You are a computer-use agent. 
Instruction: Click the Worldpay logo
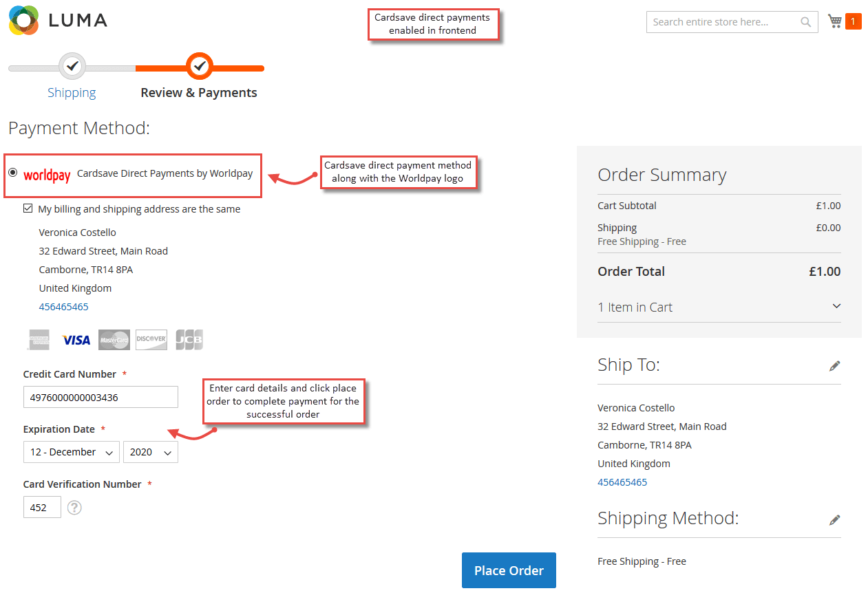pos(47,175)
